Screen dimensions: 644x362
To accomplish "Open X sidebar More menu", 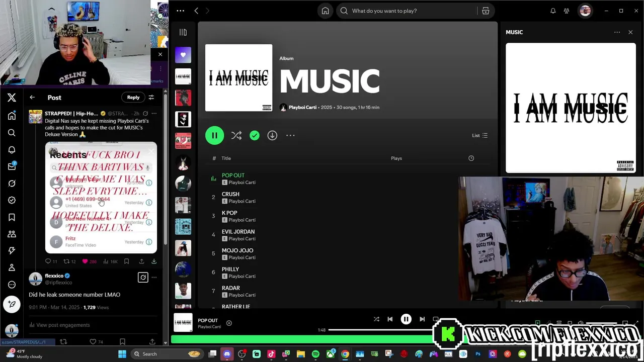I will tap(12, 285).
